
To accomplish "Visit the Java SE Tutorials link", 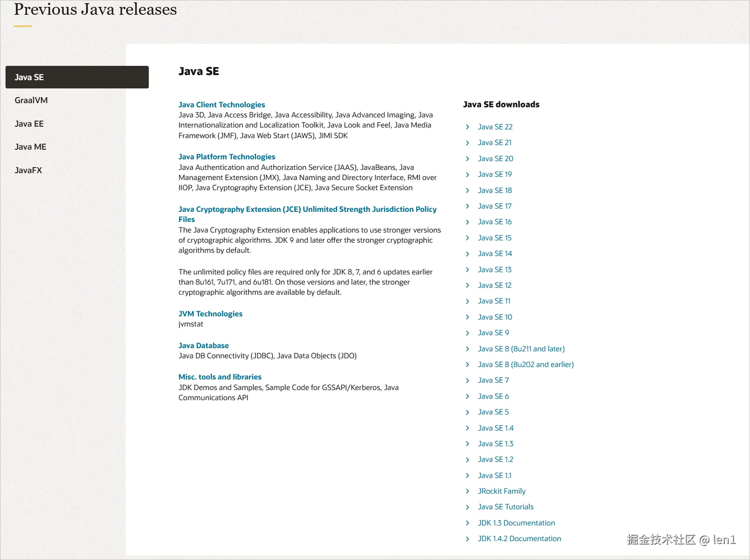I will click(505, 507).
